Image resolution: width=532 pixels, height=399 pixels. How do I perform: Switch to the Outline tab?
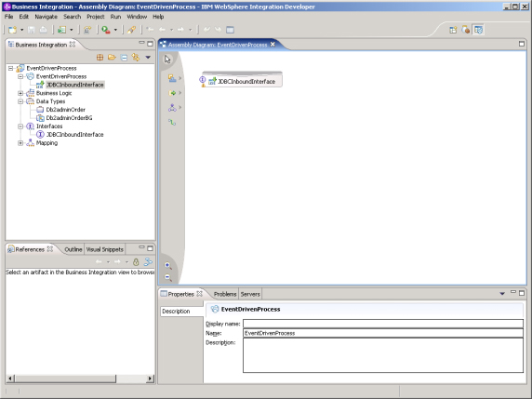pyautogui.click(x=73, y=249)
